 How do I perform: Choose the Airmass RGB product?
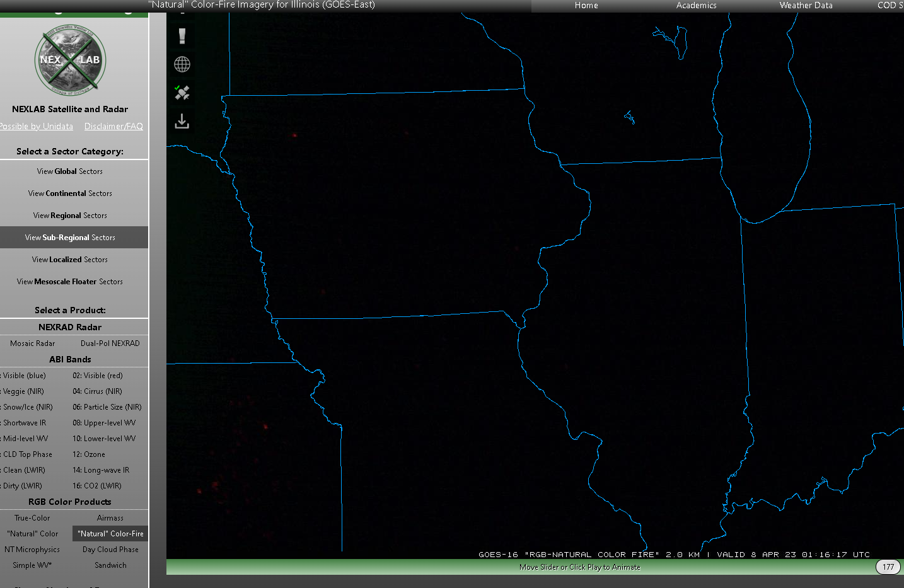coord(110,518)
